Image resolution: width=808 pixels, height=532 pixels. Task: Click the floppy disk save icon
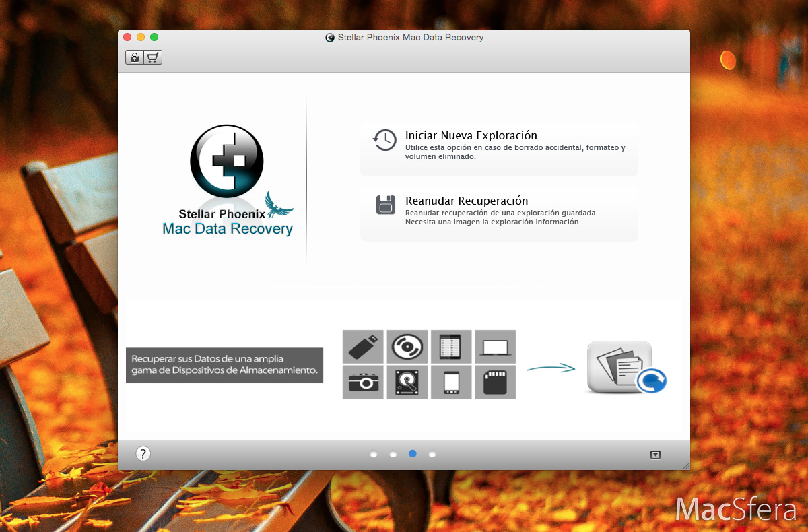coord(385,204)
